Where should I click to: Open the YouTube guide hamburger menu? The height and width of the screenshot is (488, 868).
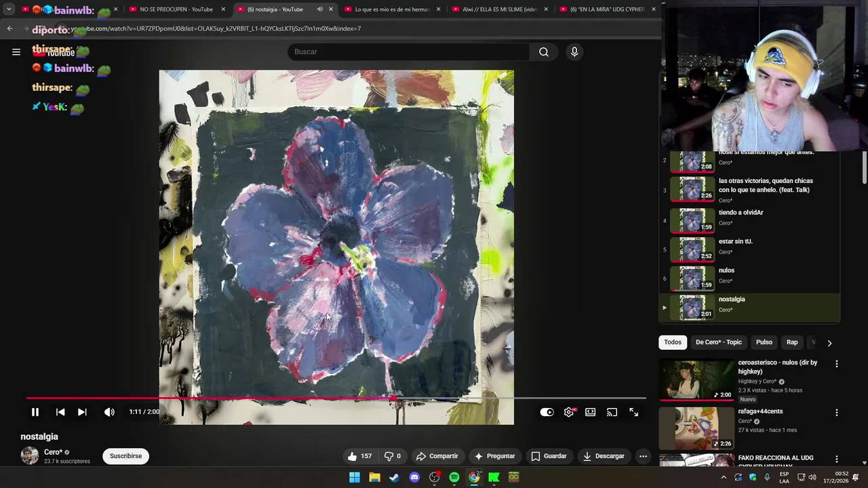[x=16, y=52]
